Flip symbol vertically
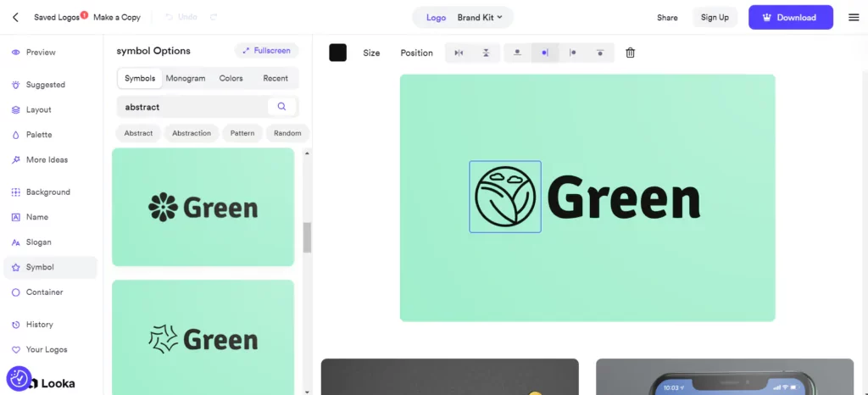The height and width of the screenshot is (395, 868). click(486, 53)
